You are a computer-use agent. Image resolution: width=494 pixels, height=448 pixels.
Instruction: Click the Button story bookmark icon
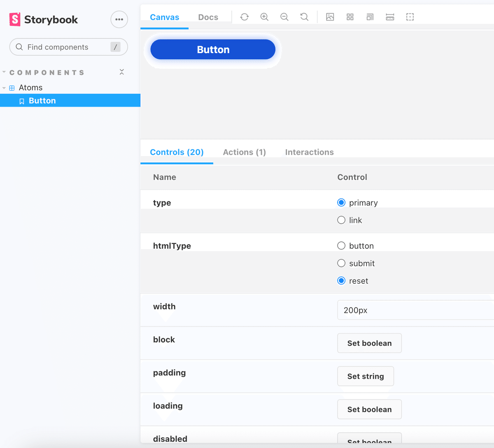pos(22,101)
